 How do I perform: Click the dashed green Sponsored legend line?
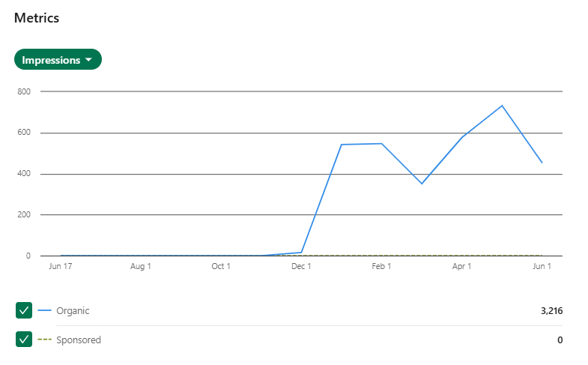[44, 339]
